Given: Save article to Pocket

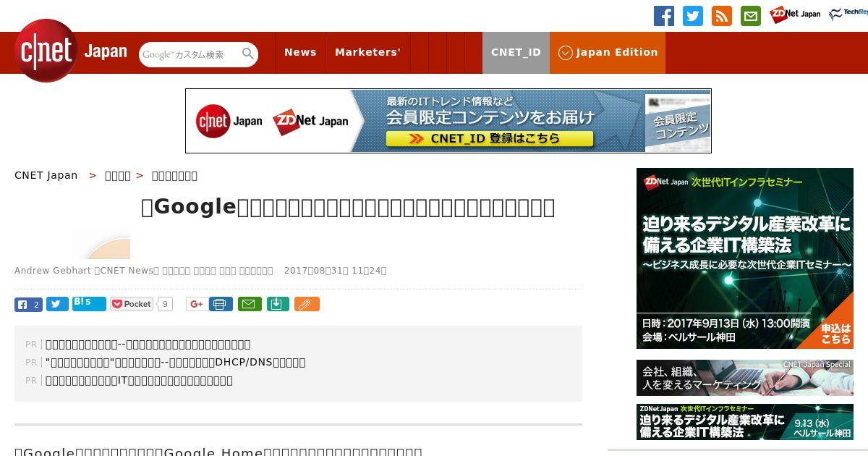Looking at the screenshot, I should pos(132,304).
